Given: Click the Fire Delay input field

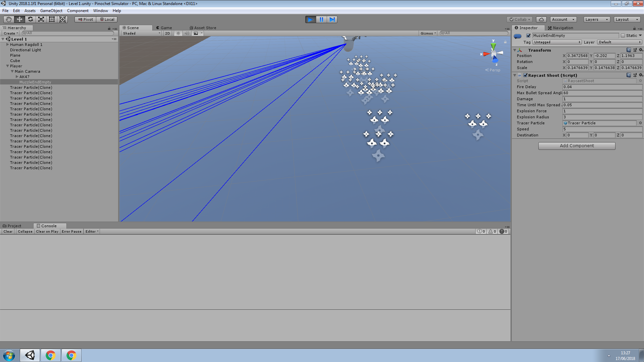Looking at the screenshot, I should (x=602, y=87).
